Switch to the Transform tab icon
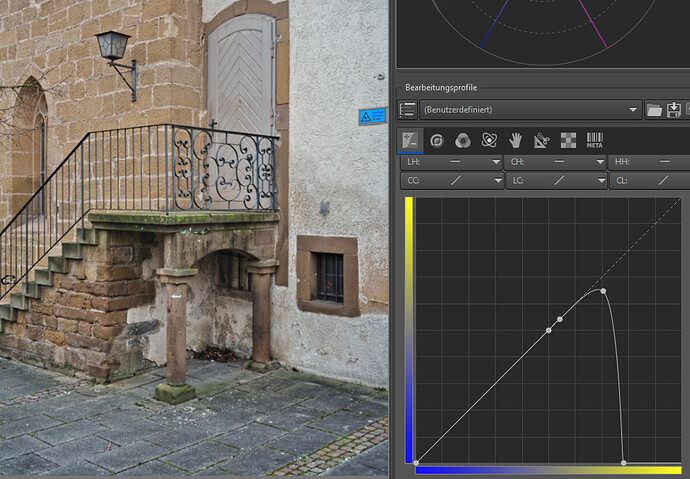Image resolution: width=690 pixels, height=479 pixels. pos(541,140)
